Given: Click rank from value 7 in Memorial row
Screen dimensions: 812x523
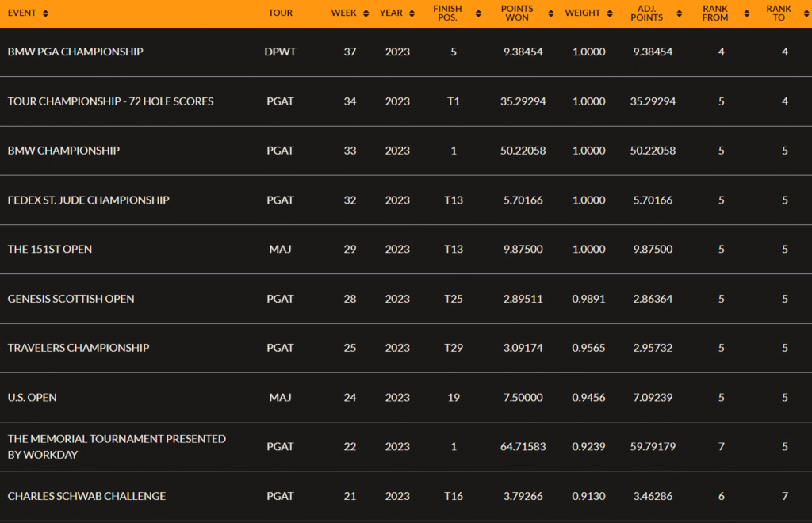Looking at the screenshot, I should (722, 447).
